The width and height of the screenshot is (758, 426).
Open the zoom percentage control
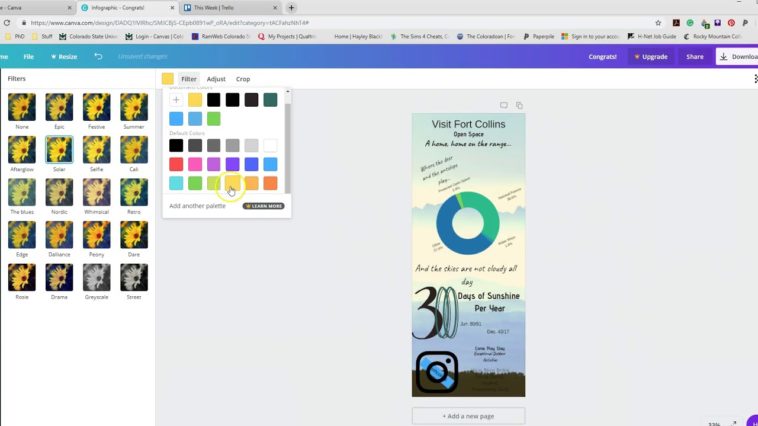(x=714, y=423)
